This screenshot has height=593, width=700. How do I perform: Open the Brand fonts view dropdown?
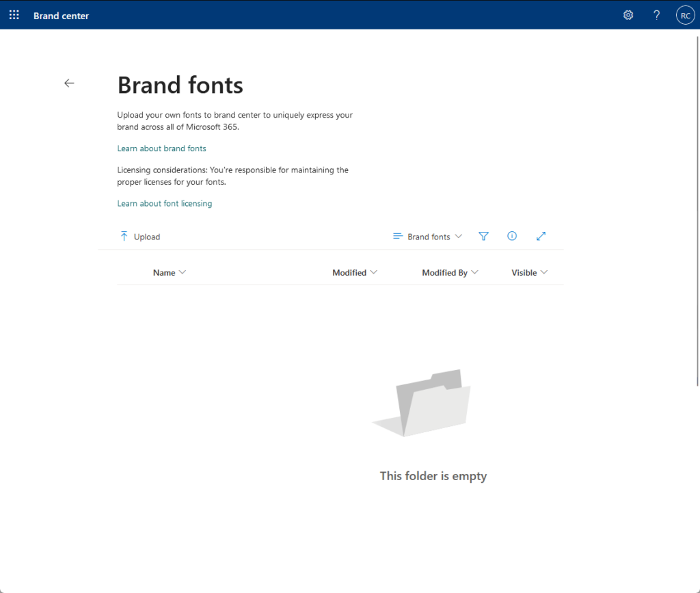(428, 237)
